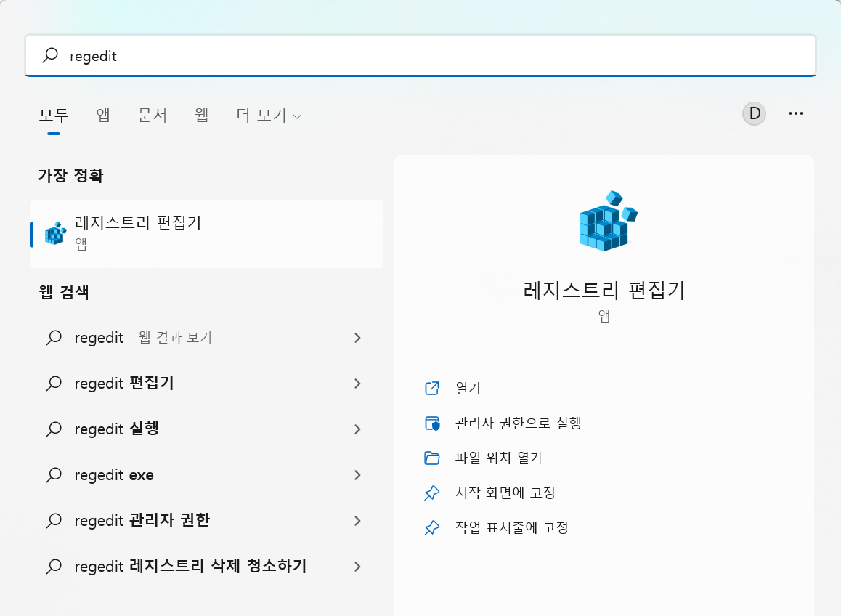Switch to the 모두 tab
This screenshot has height=616, width=841.
pos(54,115)
